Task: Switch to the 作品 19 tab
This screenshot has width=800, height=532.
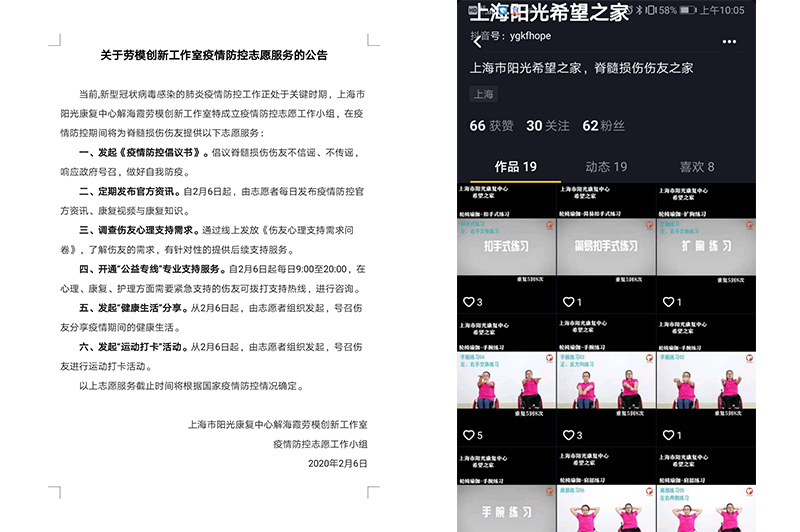Action: (x=516, y=166)
